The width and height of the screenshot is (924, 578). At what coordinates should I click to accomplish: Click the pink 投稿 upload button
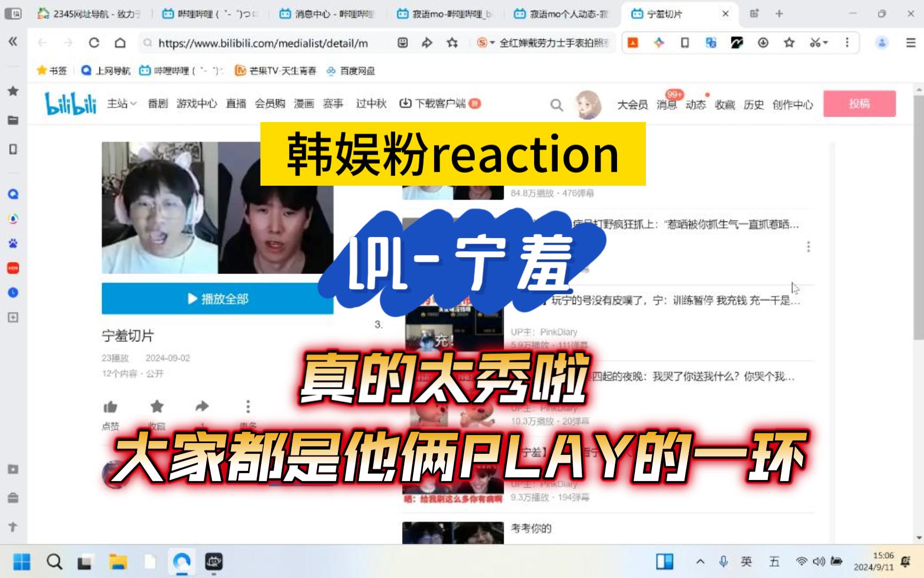859,104
